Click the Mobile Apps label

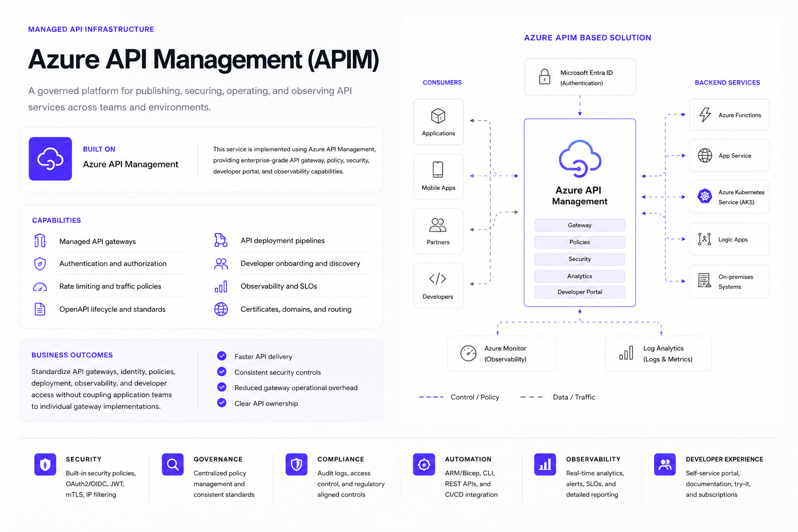pyautogui.click(x=438, y=188)
